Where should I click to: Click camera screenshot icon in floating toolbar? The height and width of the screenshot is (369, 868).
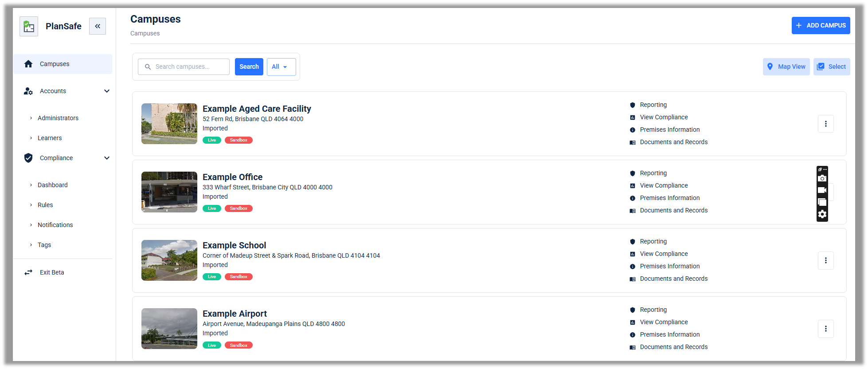822,178
